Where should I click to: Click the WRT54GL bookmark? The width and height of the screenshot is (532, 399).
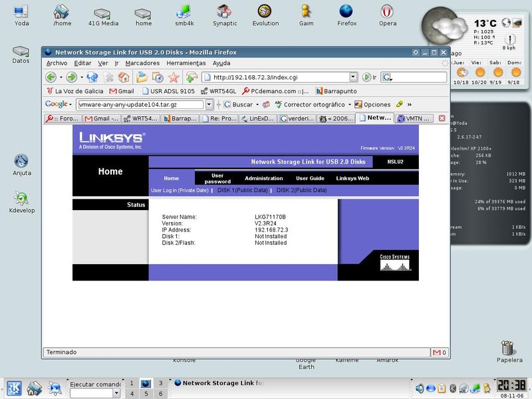(218, 91)
